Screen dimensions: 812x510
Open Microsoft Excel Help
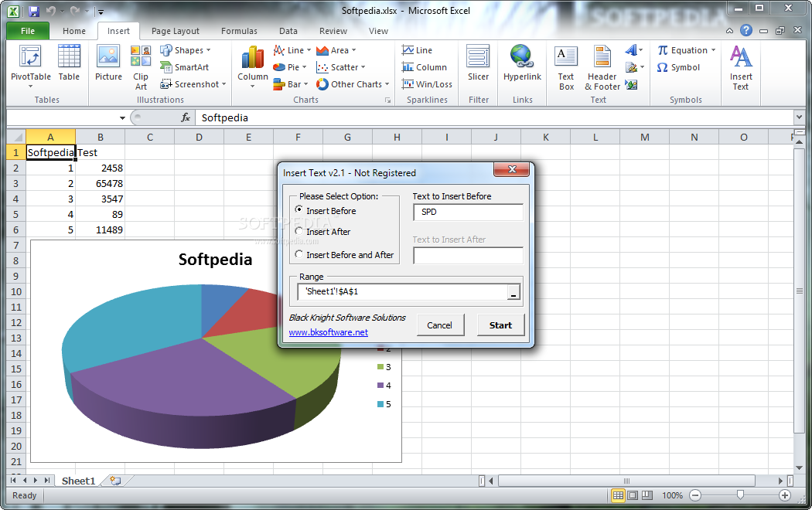click(745, 30)
